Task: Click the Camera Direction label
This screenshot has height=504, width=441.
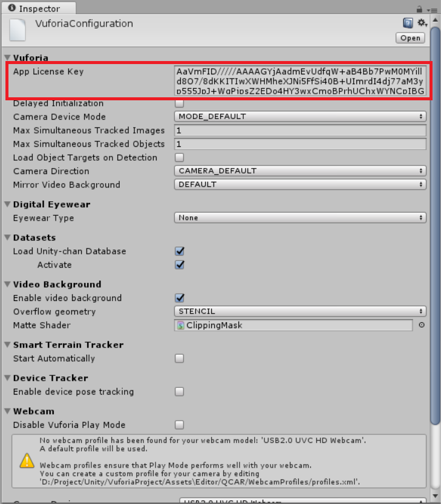Action: point(51,171)
